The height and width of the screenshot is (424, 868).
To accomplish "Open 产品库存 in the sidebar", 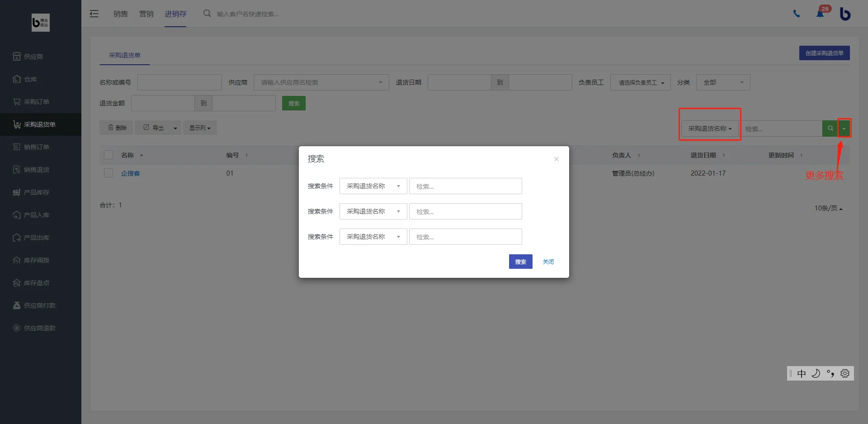I will pyautogui.click(x=41, y=192).
